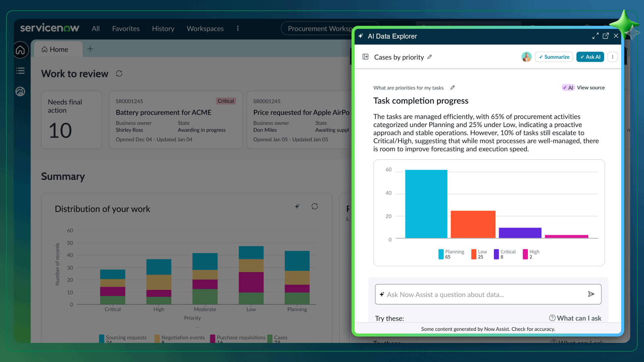Expand the AI Data Explorer panel
The height and width of the screenshot is (362, 644).
(596, 36)
